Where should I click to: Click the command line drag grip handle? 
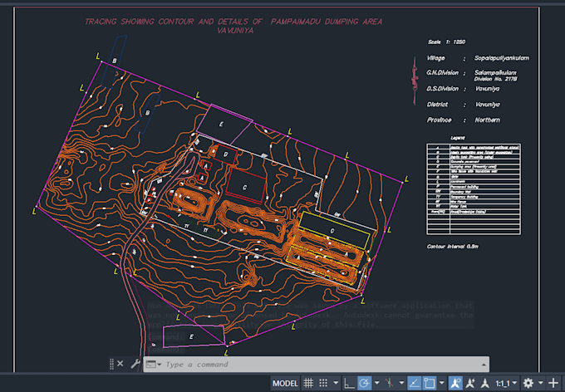111,364
